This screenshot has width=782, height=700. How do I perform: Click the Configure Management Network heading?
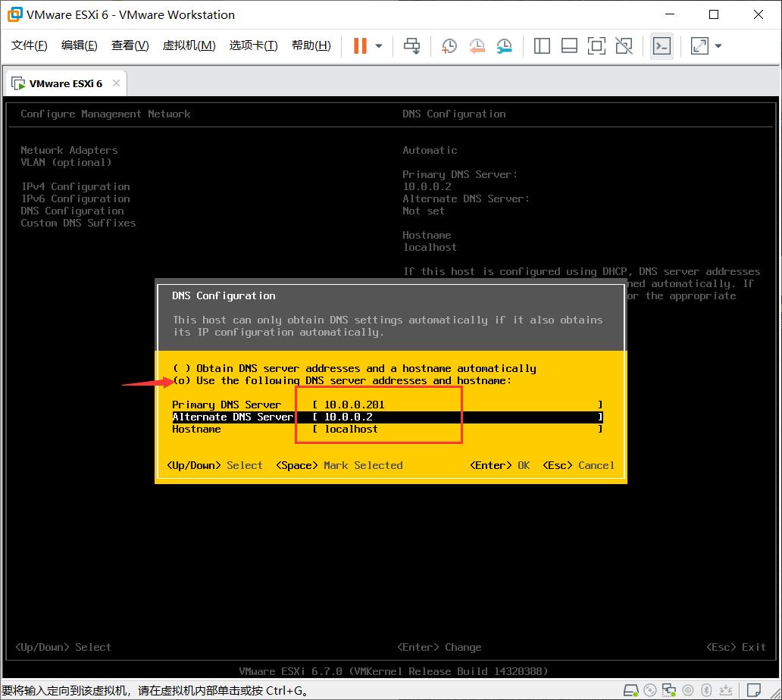click(x=105, y=114)
